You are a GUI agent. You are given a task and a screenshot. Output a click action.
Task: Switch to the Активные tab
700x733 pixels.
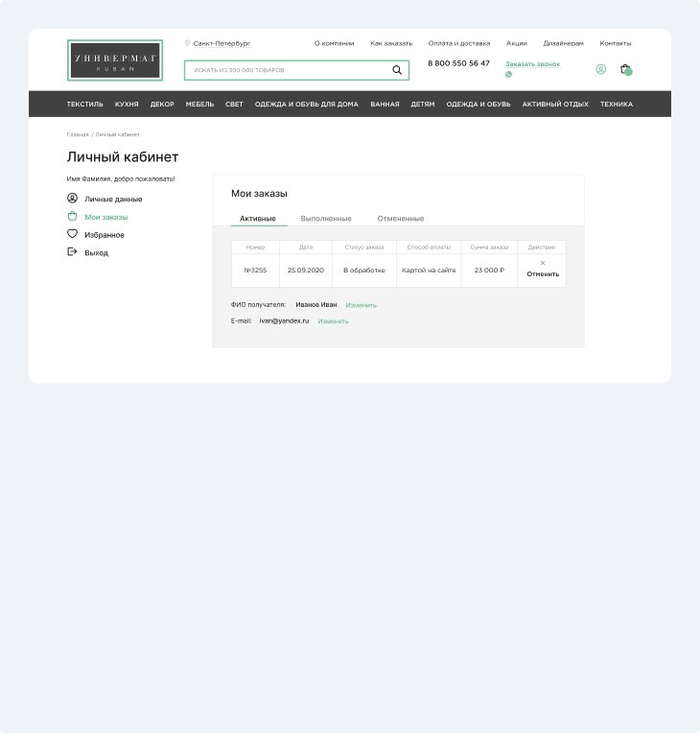258,219
